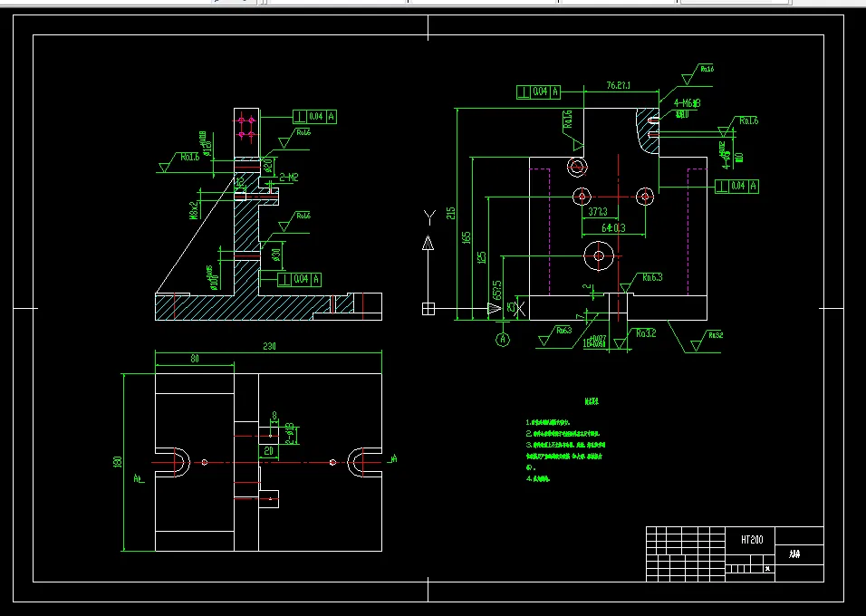
Task: Click the Ra6.3 symbol at lower left of front view
Action: [x=554, y=336]
